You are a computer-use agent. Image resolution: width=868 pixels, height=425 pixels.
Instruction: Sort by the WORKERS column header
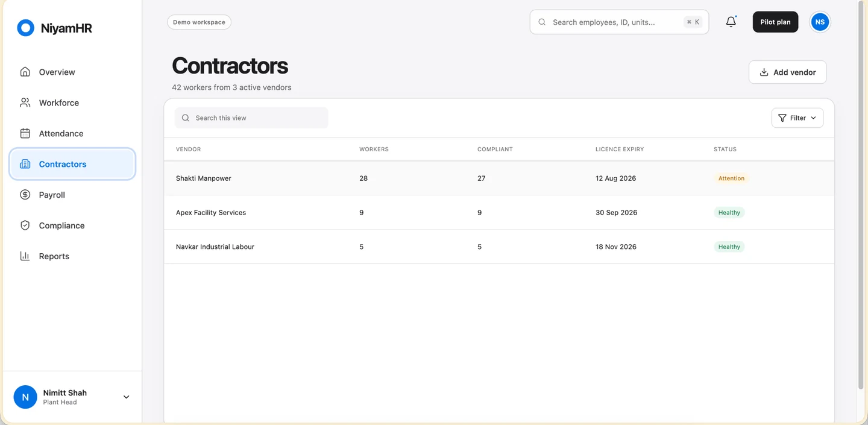tap(374, 149)
